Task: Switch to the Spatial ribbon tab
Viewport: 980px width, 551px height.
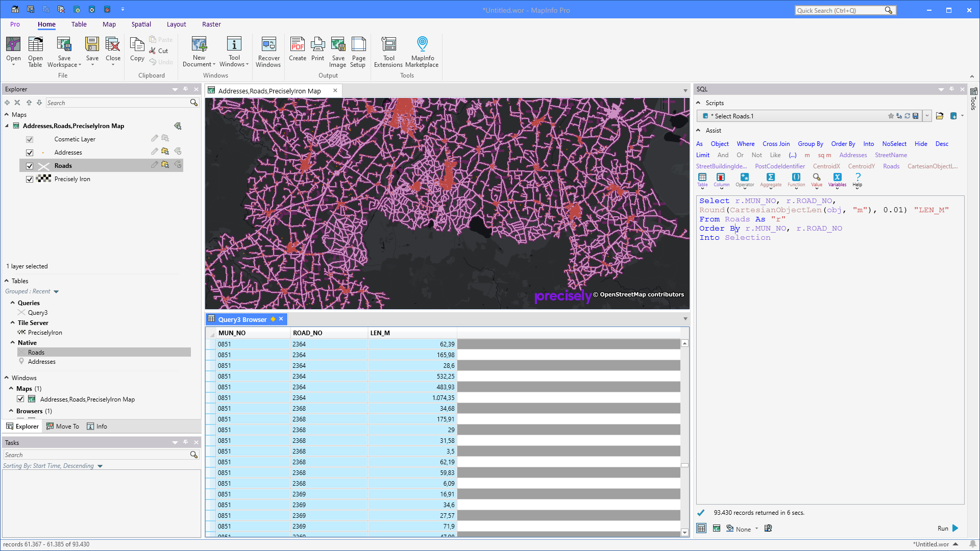Action: [x=141, y=24]
